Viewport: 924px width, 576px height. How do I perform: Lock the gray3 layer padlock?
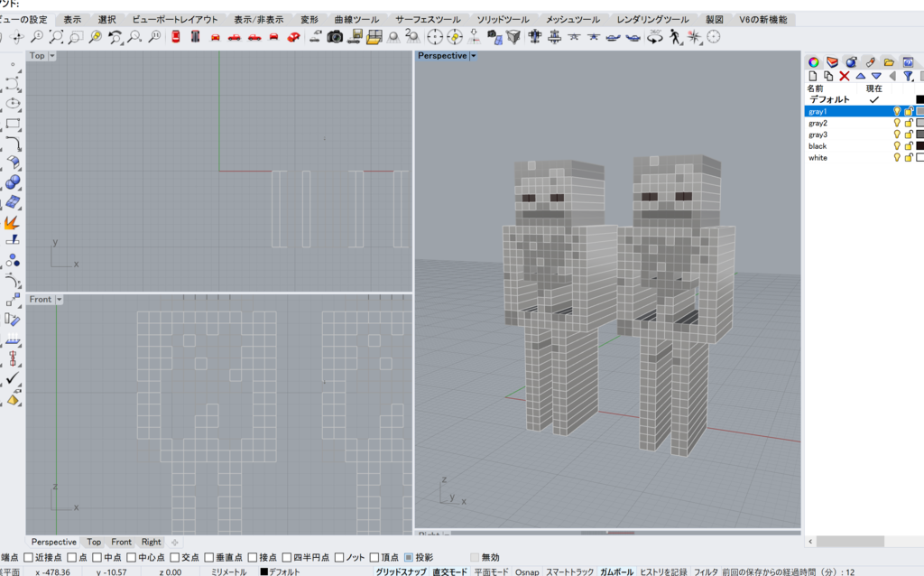coord(909,135)
